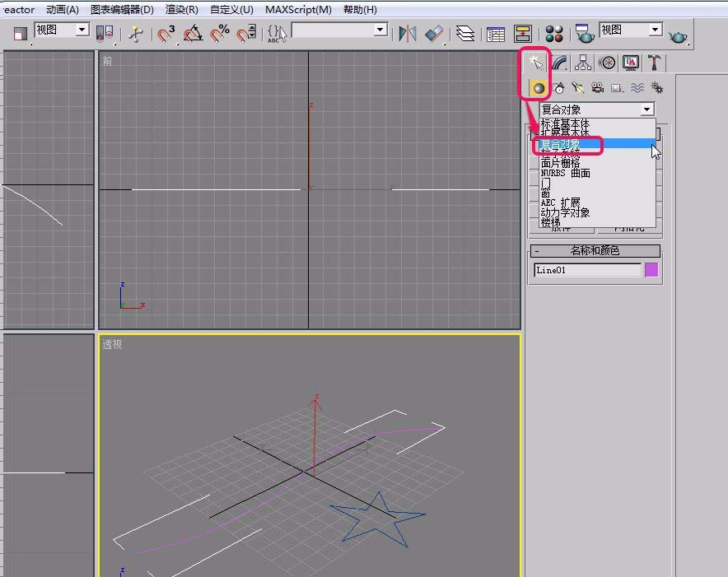
Task: Click the Mirror tool icon
Action: click(407, 34)
